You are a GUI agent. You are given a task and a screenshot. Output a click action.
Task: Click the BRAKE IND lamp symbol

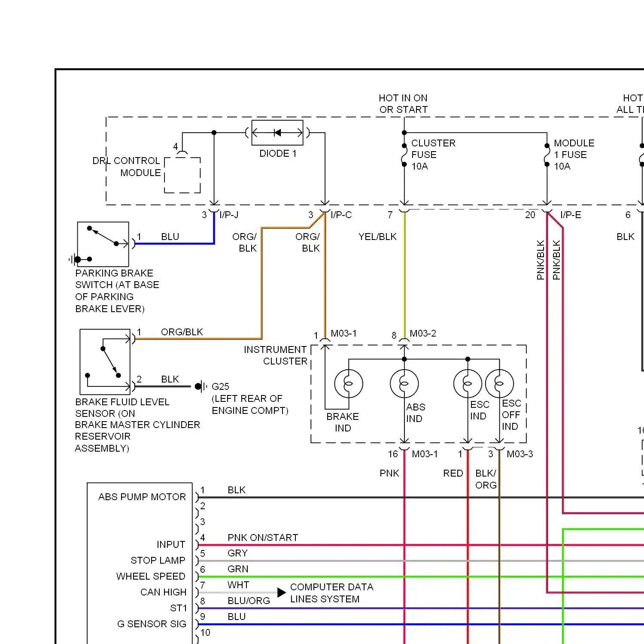click(349, 383)
